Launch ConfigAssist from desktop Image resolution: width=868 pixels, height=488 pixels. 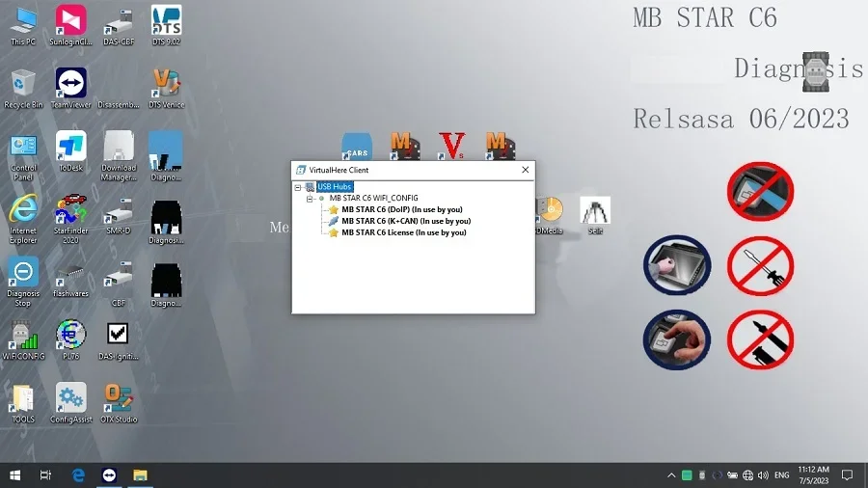(70, 404)
